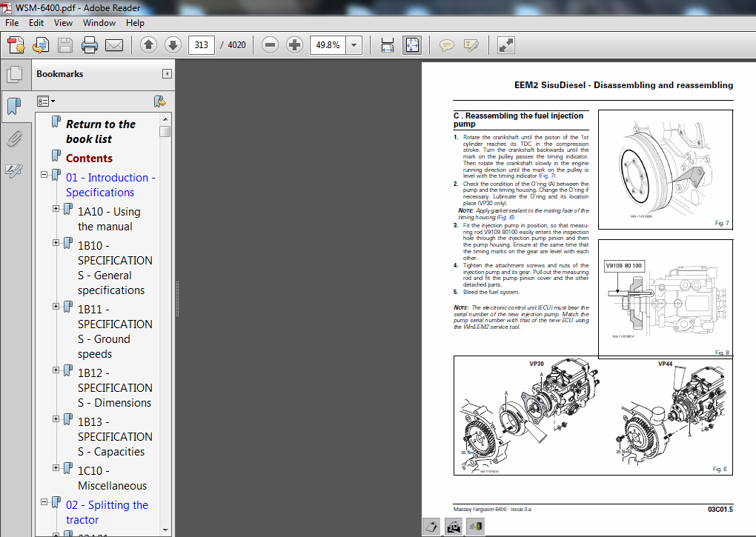
Task: Click the Send by email envelope icon
Action: pyautogui.click(x=114, y=45)
